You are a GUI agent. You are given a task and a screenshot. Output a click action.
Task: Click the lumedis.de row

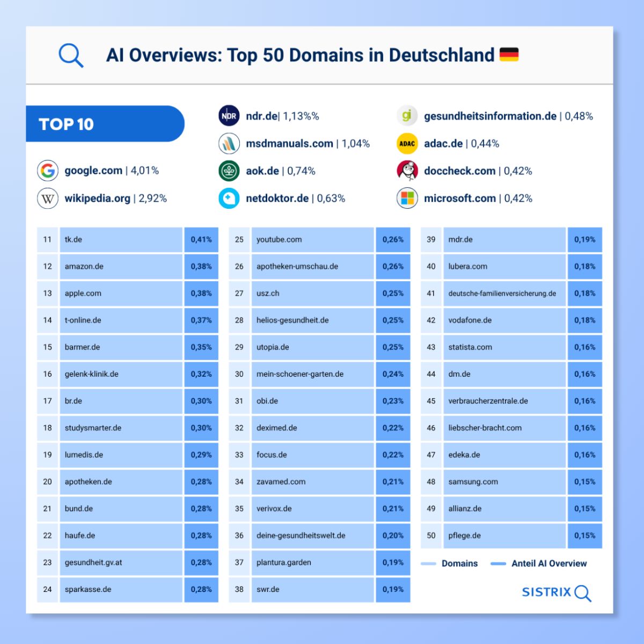(x=128, y=455)
